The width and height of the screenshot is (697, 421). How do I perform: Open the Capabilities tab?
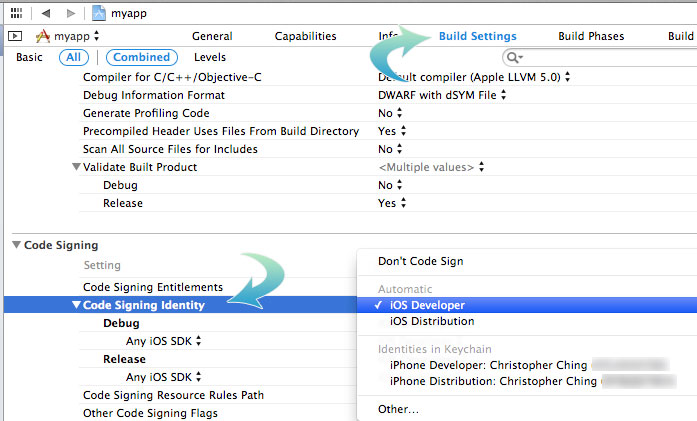pyautogui.click(x=305, y=36)
